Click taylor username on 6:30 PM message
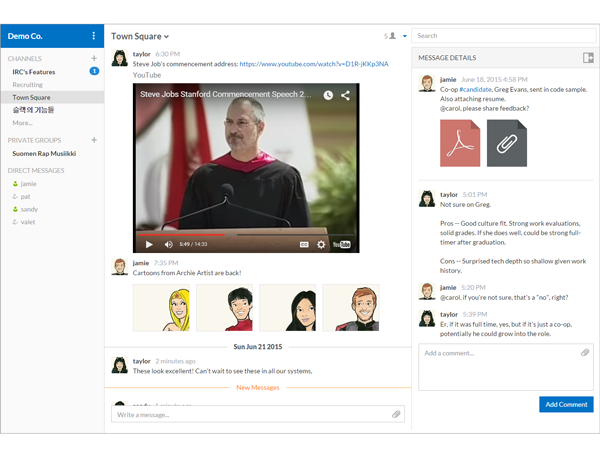Screen dimensions: 600x457 tap(141, 54)
